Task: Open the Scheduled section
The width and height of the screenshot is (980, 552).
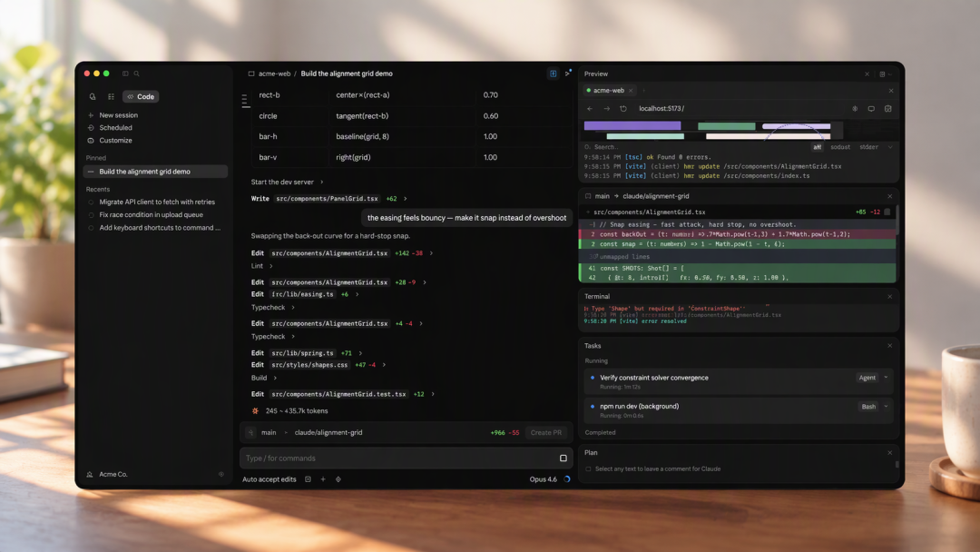Action: coord(115,127)
